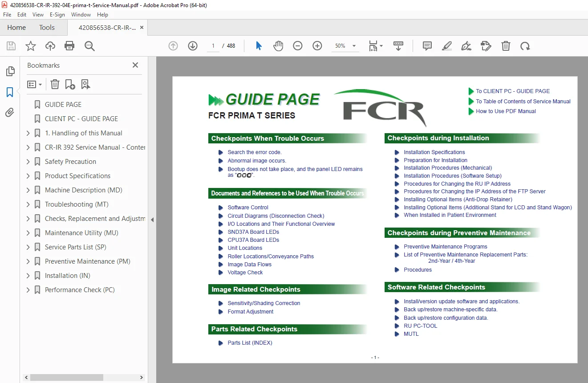Open the Attachments paperclip panel
This screenshot has height=383, width=588.
click(10, 112)
